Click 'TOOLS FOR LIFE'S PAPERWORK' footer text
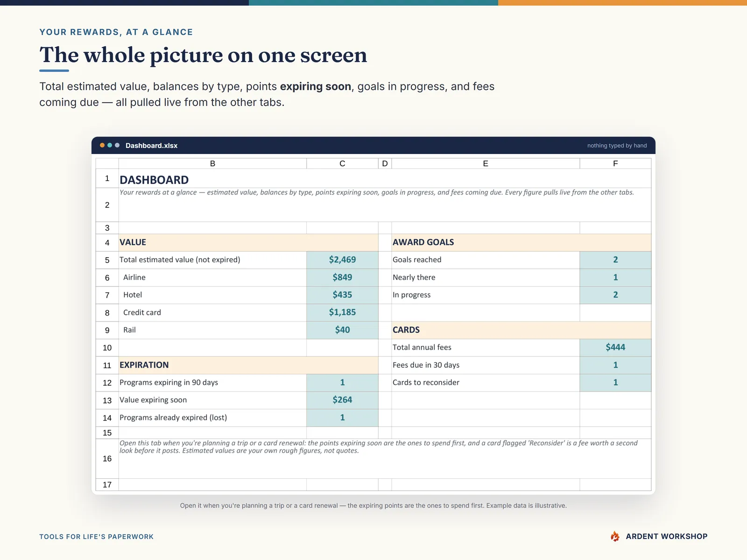The image size is (747, 560). 96,537
